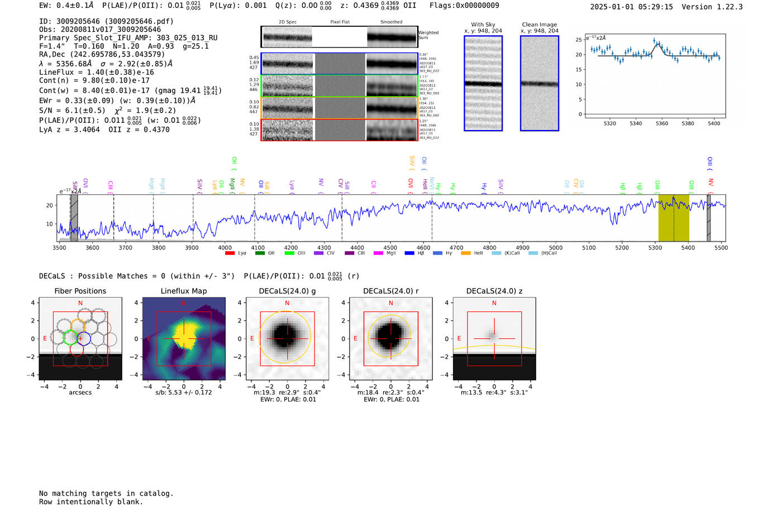The image size is (782, 532).
Task: Click the Primary Spec_Slot_IFU_AMP text
Action: (128, 38)
